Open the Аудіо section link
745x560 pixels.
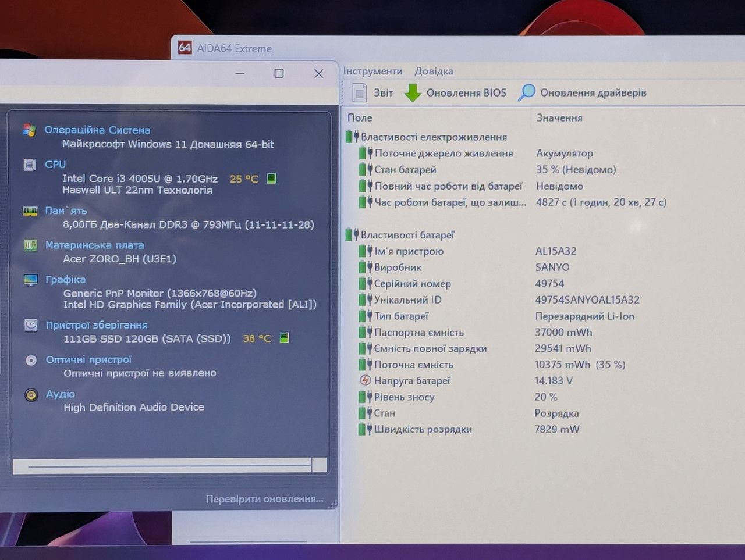(61, 394)
